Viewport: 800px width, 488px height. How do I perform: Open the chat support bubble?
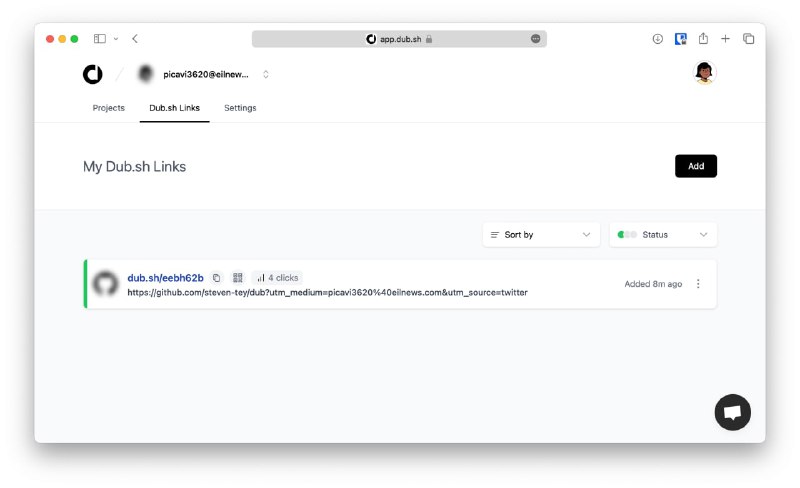[733, 412]
